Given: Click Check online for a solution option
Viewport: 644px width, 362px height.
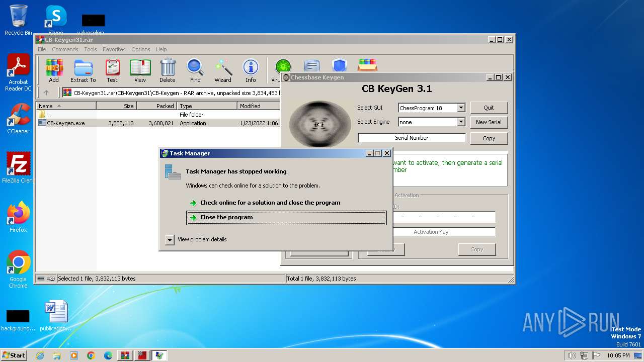Looking at the screenshot, I should click(286, 203).
